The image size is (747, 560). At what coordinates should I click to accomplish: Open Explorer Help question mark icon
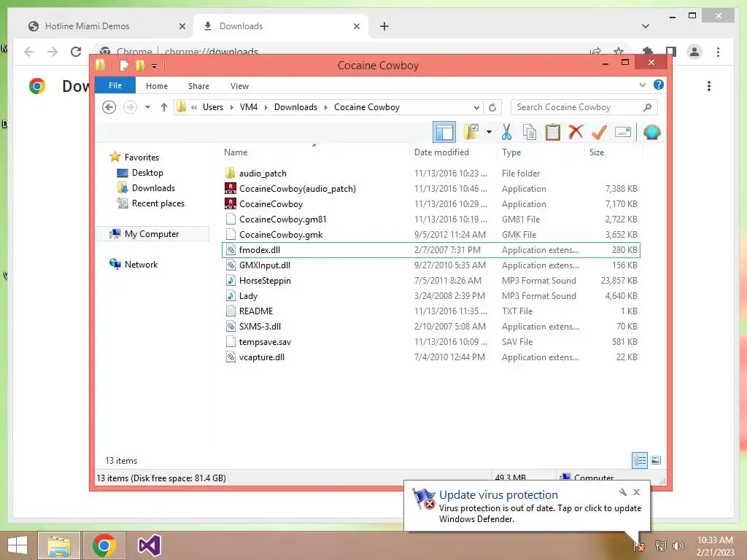[x=659, y=85]
